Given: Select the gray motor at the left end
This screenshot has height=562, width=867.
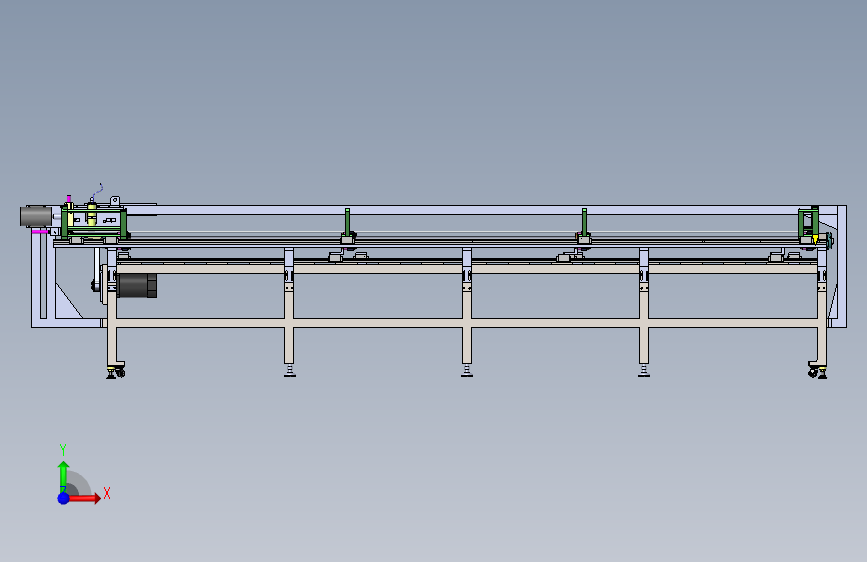Looking at the screenshot, I should [36, 216].
